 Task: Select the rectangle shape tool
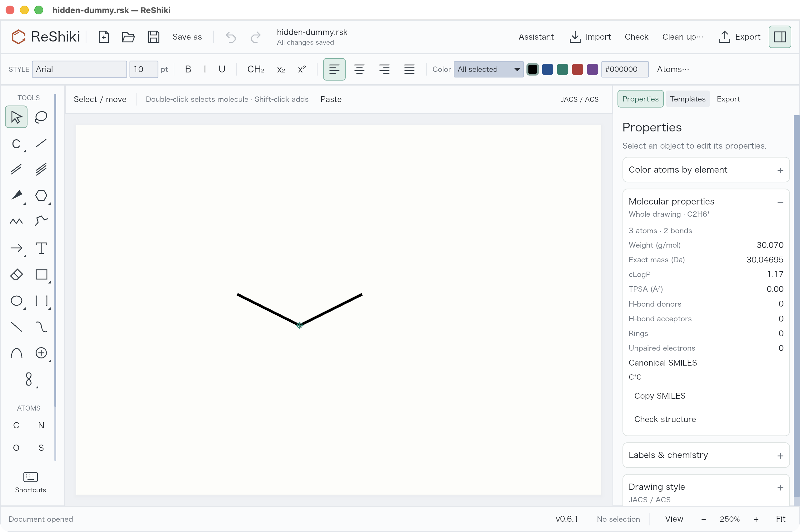tap(41, 274)
